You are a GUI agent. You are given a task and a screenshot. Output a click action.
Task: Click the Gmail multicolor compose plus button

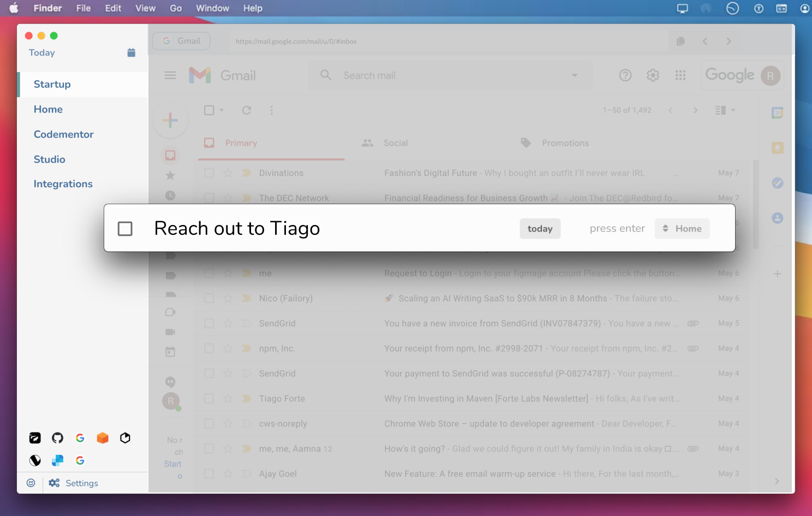[170, 120]
